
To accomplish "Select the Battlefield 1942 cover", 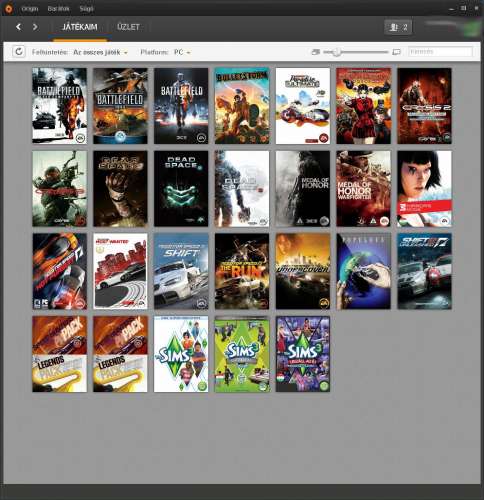I will (120, 106).
